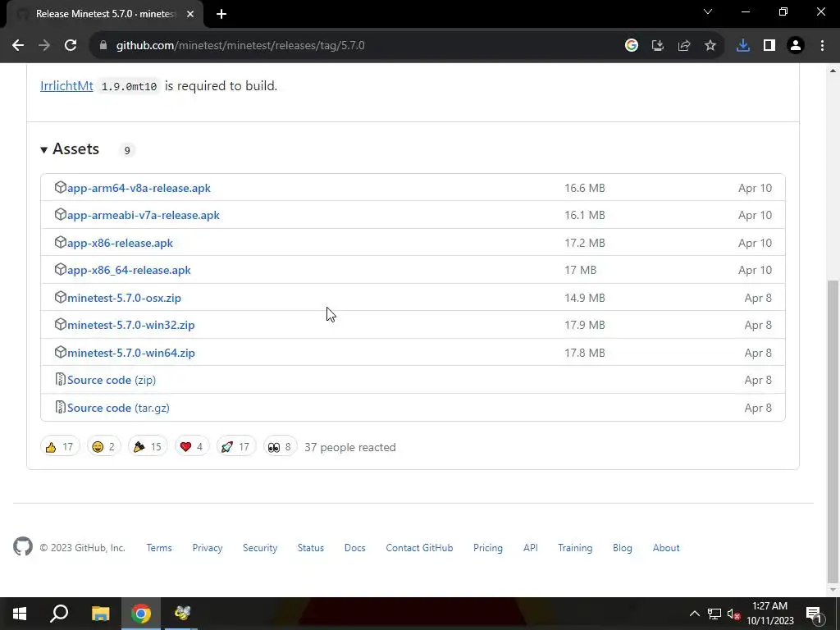840x630 pixels.
Task: Open a new browser tab
Action: (x=221, y=14)
